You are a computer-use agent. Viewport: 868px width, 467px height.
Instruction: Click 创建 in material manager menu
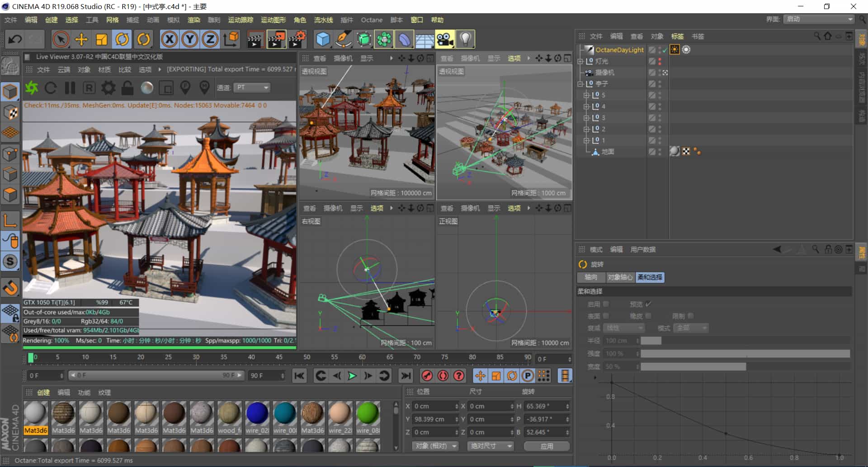(x=43, y=392)
